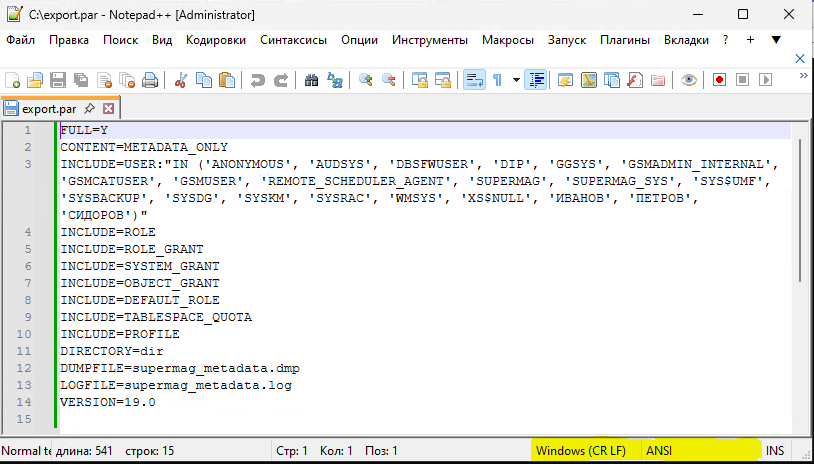Close the export.par tab with its X button
The image size is (814, 464).
[109, 108]
